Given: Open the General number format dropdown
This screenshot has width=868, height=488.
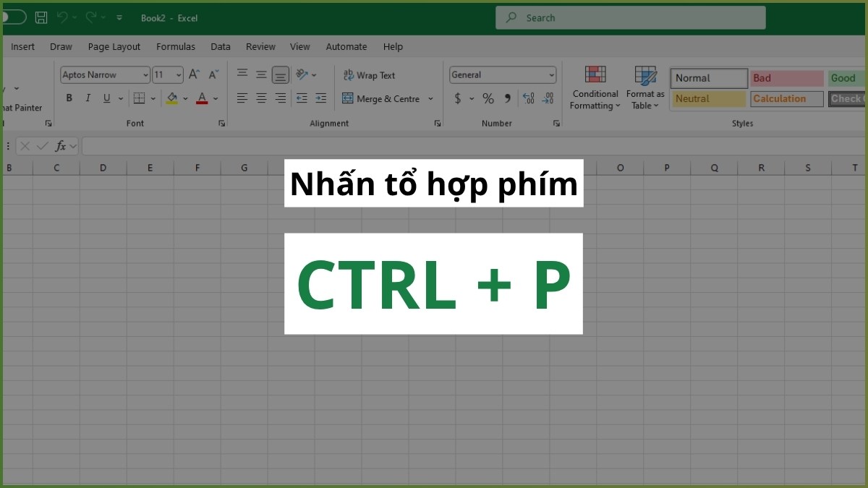Looking at the screenshot, I should (x=551, y=74).
